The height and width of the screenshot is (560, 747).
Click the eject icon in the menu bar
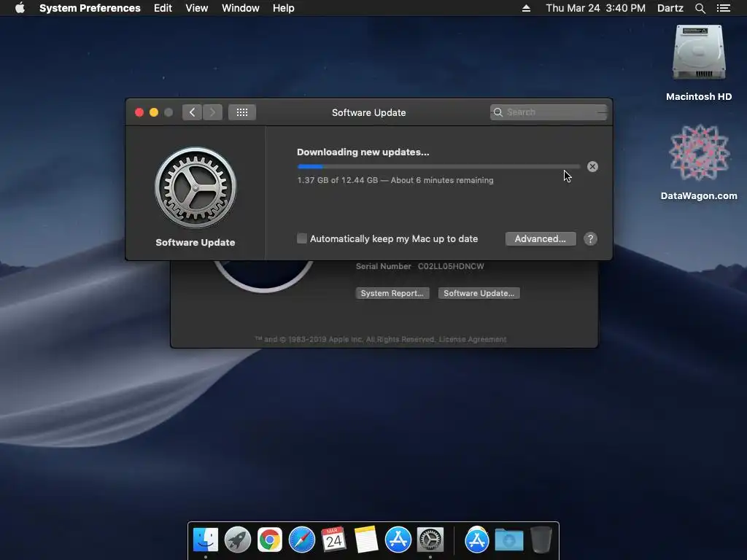pyautogui.click(x=526, y=8)
